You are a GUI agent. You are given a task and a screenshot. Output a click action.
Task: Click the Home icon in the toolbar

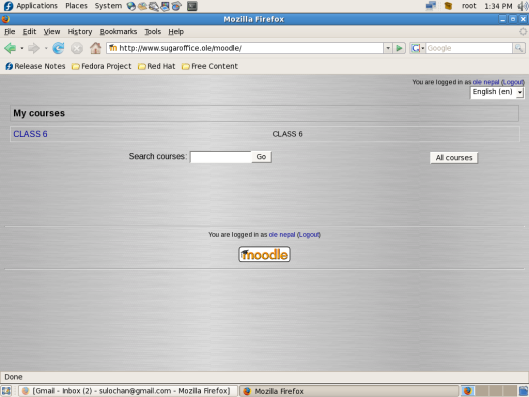click(95, 48)
